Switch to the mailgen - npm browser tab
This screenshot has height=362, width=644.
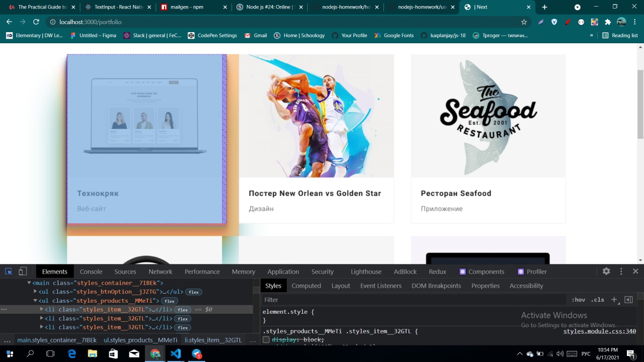[193, 7]
